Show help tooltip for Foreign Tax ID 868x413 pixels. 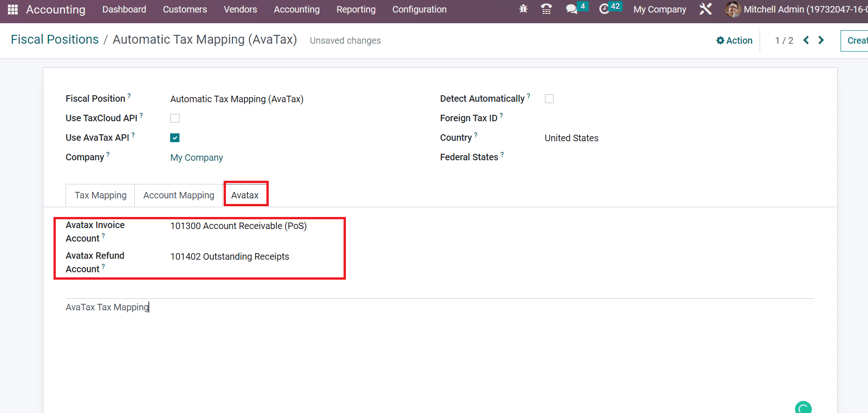point(501,115)
